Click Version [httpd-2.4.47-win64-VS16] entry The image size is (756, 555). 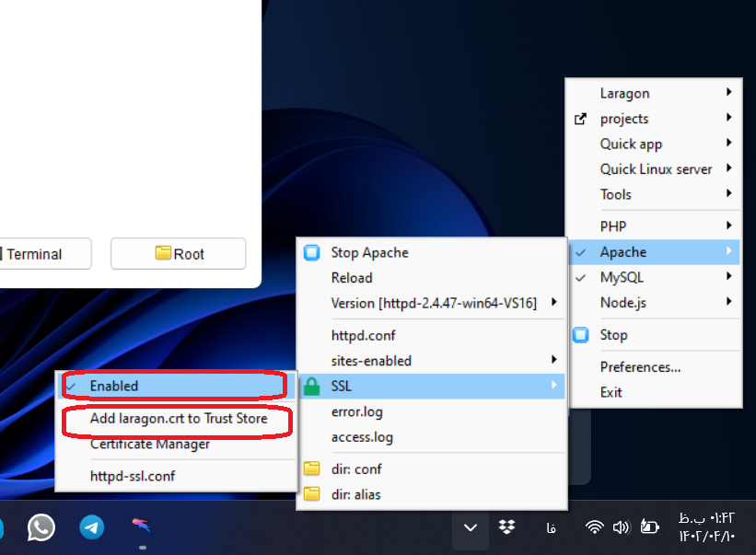tap(434, 304)
